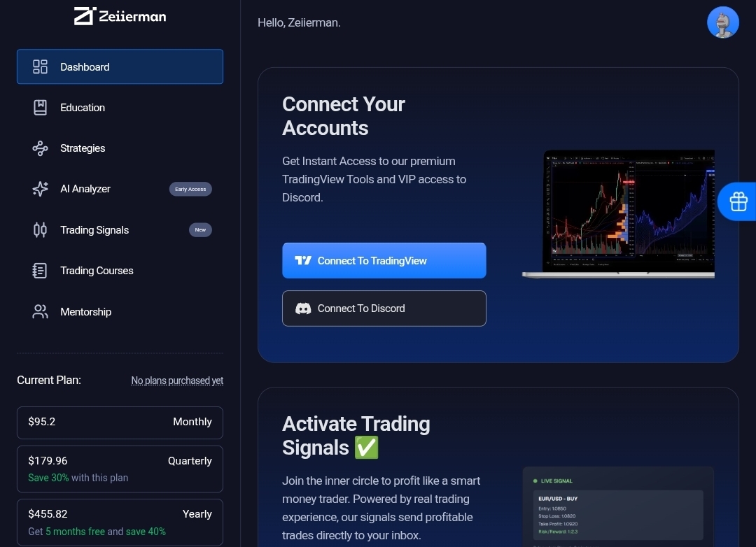This screenshot has height=547, width=756.
Task: Click the Strategies nodes icon
Action: tap(40, 148)
